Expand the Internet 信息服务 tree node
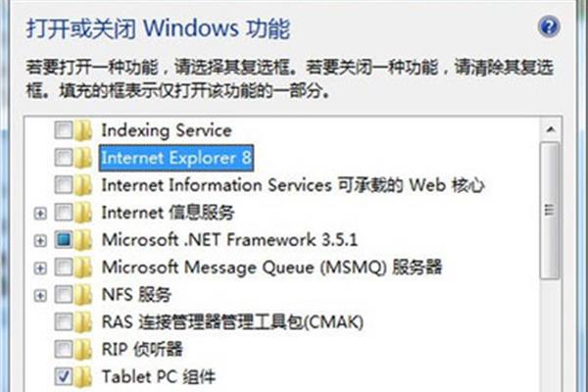Screen dimensions: 588x392 [40, 214]
